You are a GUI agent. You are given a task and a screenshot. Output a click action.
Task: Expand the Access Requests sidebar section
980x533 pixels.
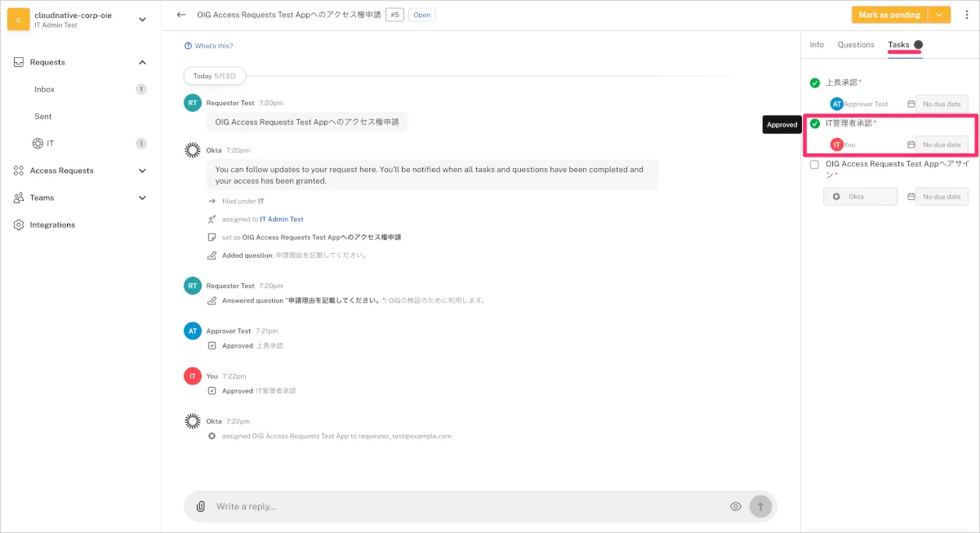(142, 171)
